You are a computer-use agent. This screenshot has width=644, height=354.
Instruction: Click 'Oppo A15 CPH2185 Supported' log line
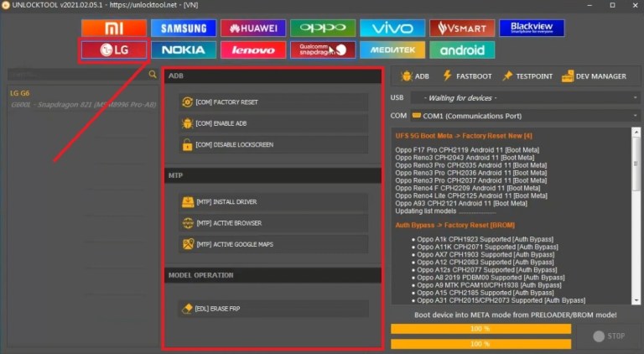tap(486, 293)
